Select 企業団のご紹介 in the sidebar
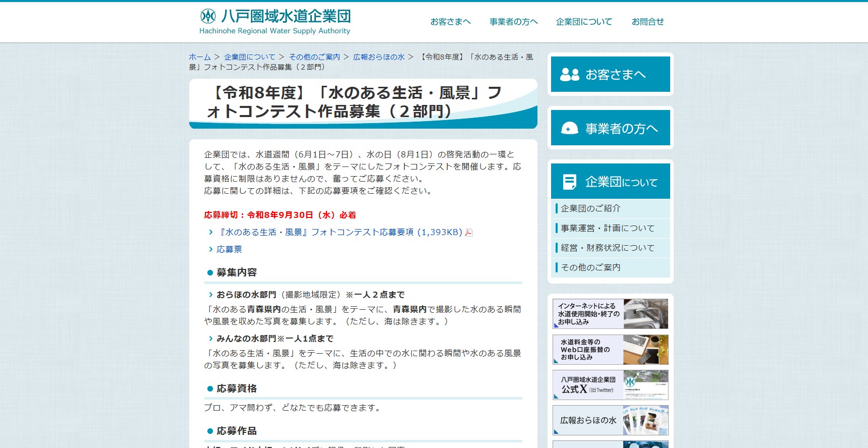 (x=590, y=208)
